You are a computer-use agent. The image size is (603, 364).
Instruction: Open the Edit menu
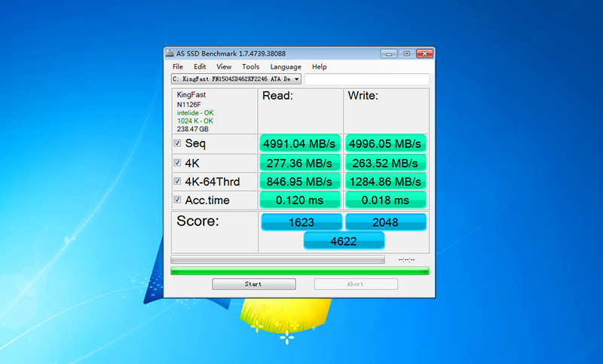tap(200, 66)
